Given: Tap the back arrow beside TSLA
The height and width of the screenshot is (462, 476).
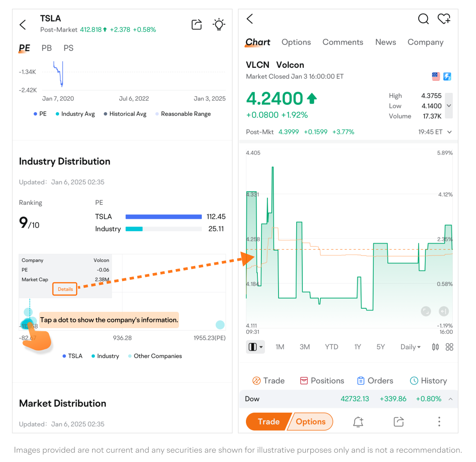Looking at the screenshot, I should click(23, 25).
